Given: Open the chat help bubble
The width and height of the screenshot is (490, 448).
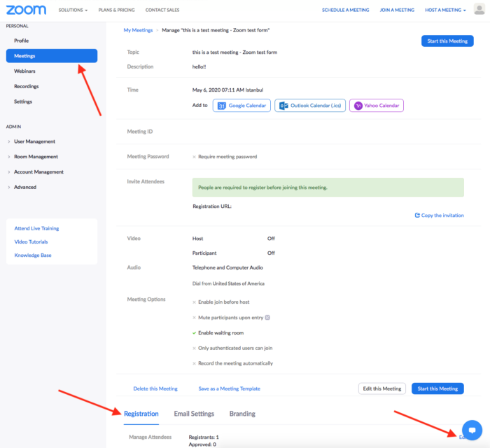Looking at the screenshot, I should coord(472,430).
